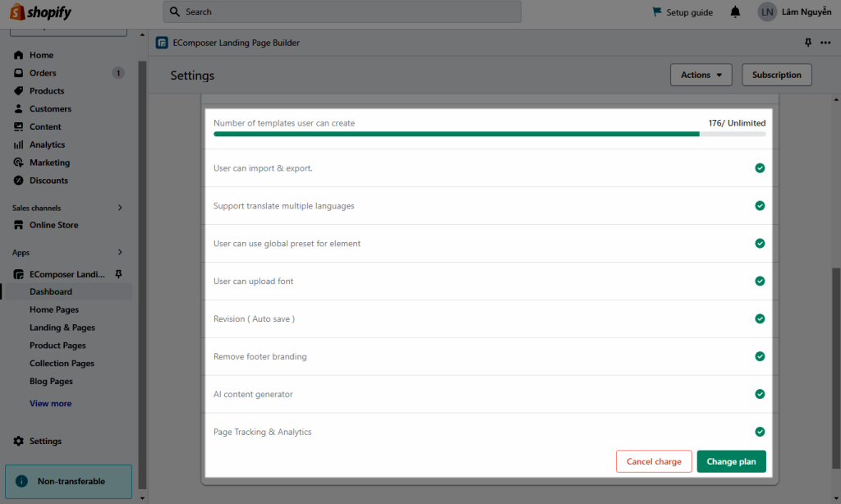841x504 pixels.
Task: Open Collection Pages
Action: [62, 363]
